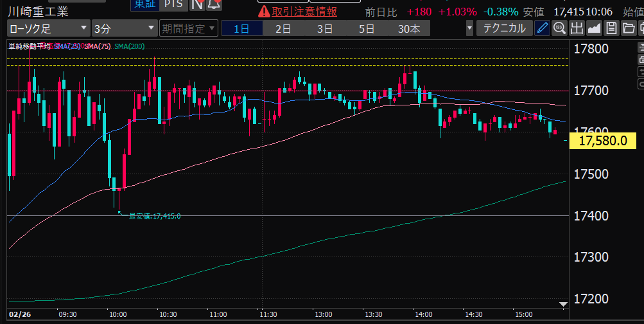This screenshot has height=324, width=644.
Task: Save chart settings with floppy disk icon
Action: 611,28
